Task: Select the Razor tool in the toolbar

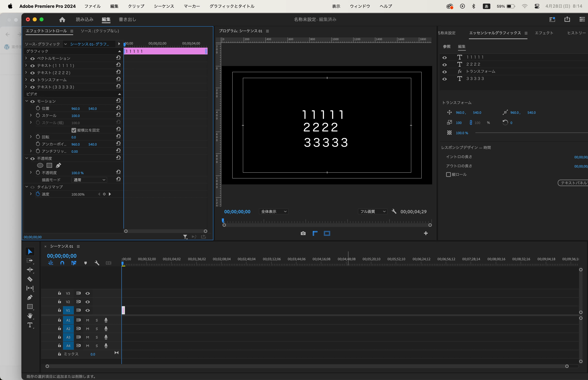Action: pyautogui.click(x=30, y=279)
